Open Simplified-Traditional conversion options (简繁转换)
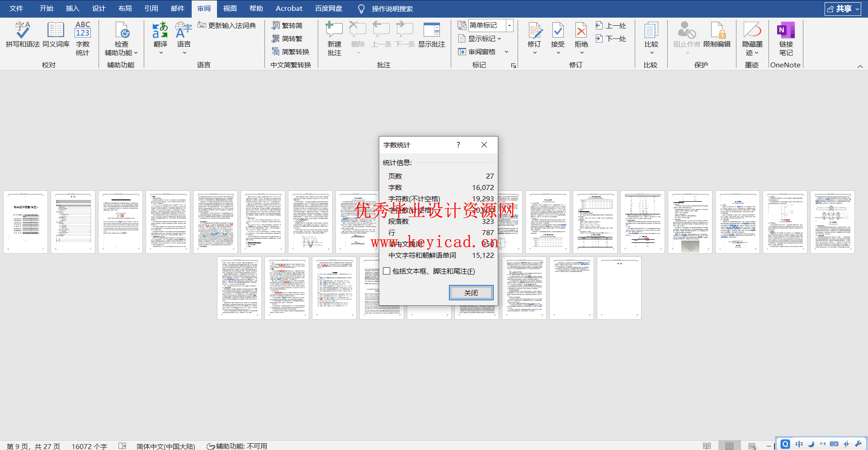 (x=290, y=52)
